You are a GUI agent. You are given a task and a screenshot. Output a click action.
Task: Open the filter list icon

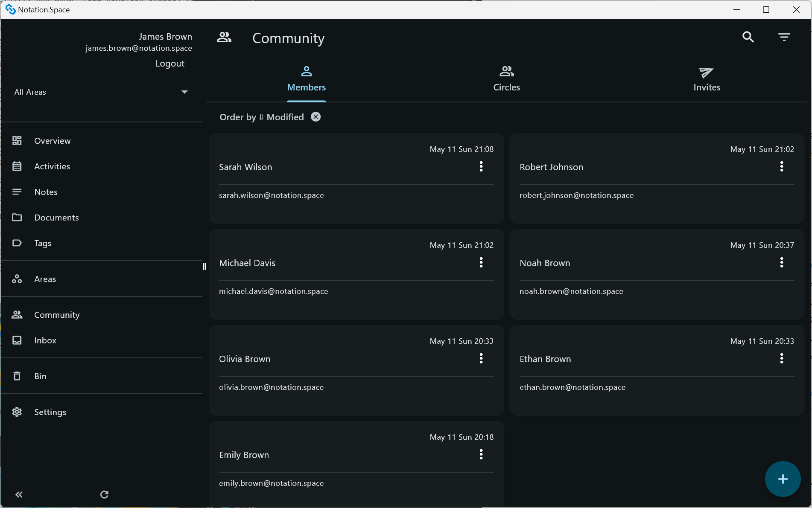pyautogui.click(x=784, y=37)
